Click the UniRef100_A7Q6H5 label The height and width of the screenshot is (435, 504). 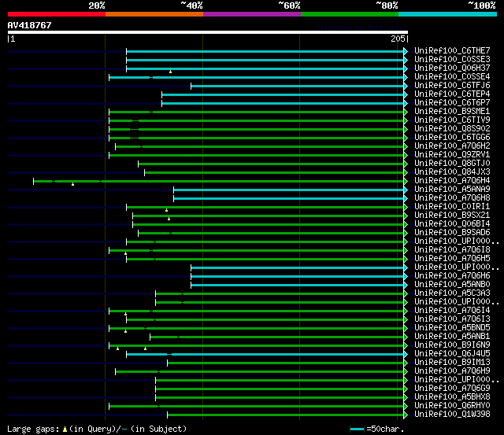point(452,259)
